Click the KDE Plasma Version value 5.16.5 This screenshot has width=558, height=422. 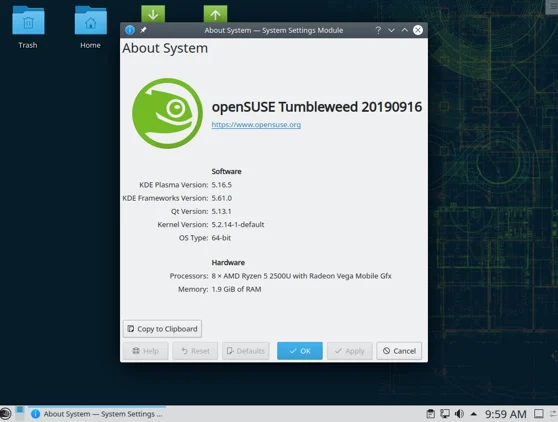[222, 185]
